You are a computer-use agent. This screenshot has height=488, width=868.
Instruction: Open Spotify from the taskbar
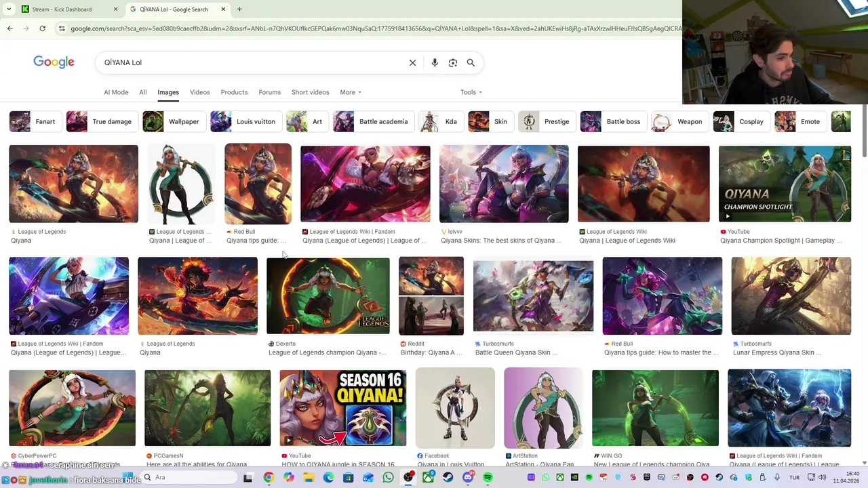point(488,477)
